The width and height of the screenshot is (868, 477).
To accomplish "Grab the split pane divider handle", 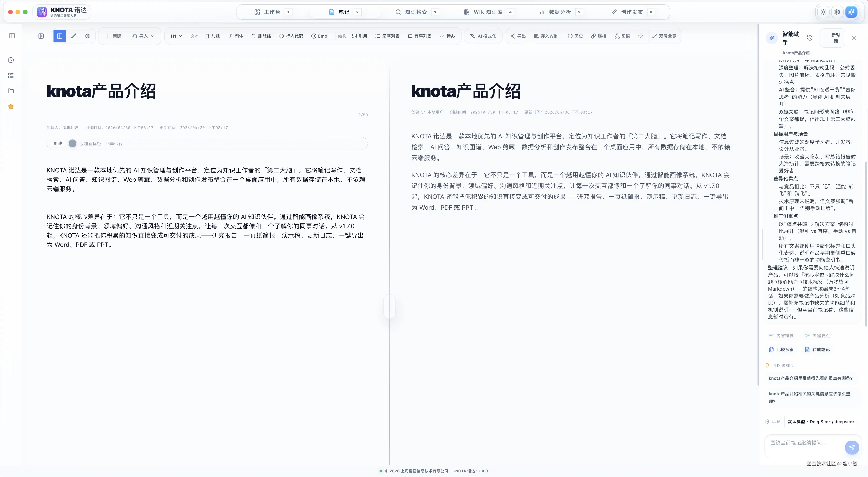I will click(390, 307).
